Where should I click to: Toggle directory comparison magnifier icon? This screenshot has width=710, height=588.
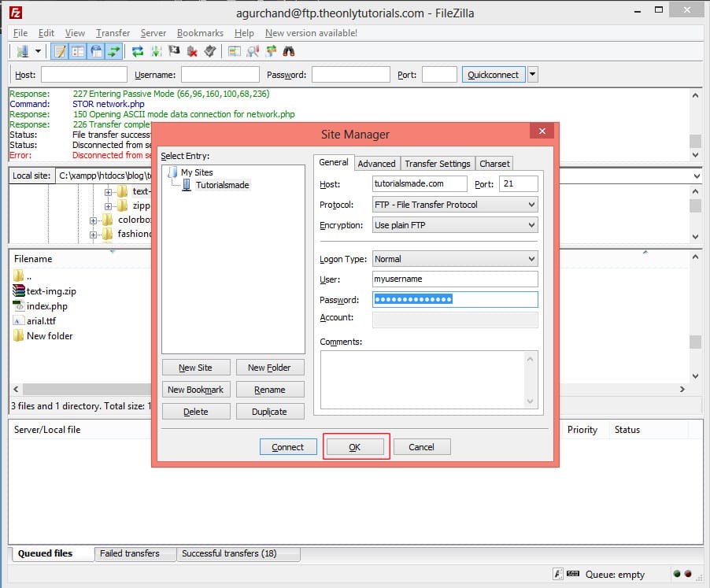tap(253, 51)
